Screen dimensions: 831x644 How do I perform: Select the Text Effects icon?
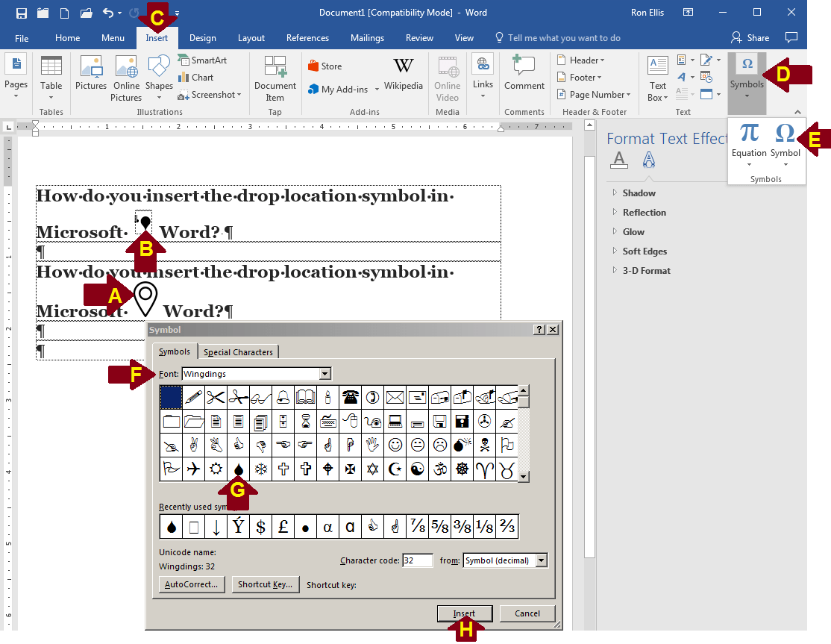point(649,160)
